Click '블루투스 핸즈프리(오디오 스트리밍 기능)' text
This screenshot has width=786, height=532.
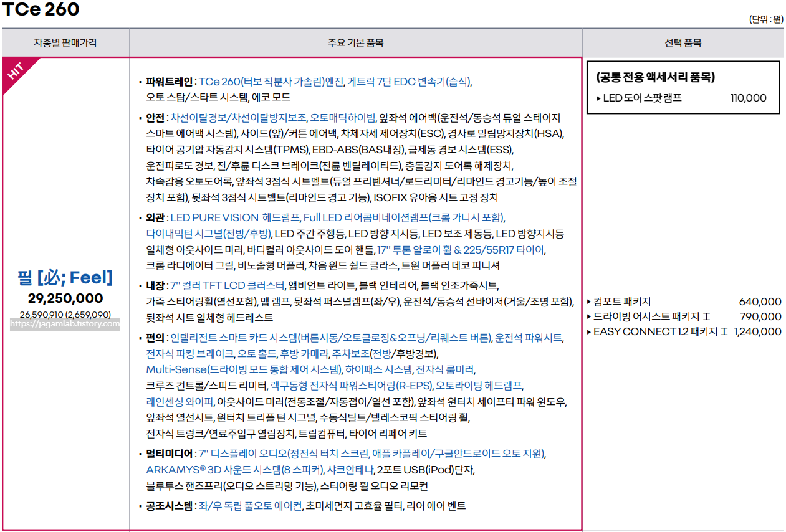click(x=231, y=486)
